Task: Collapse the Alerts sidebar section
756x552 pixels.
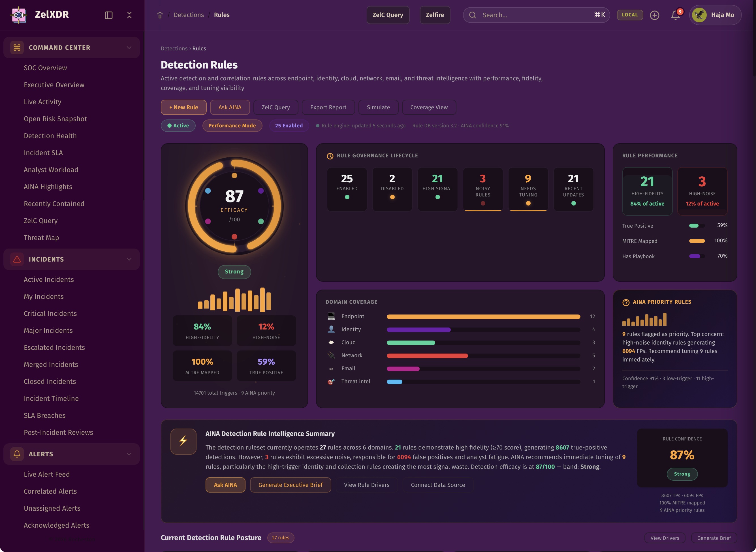Action: pyautogui.click(x=129, y=454)
